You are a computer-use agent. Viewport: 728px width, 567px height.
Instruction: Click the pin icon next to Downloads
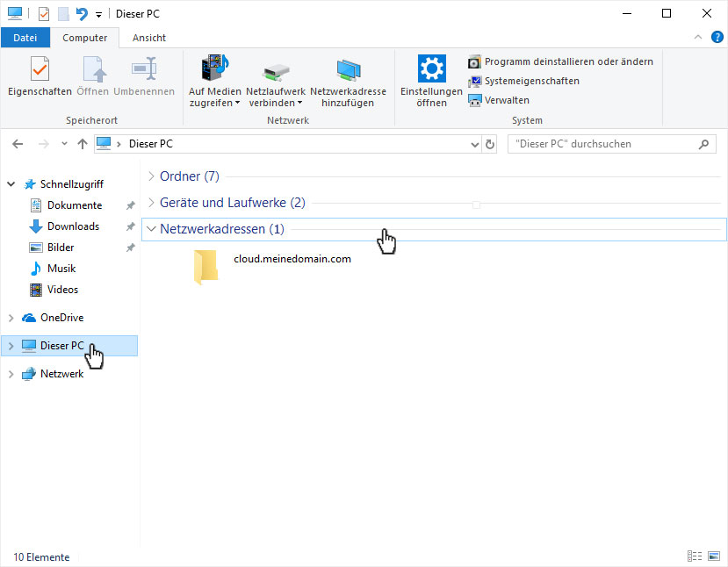click(131, 226)
